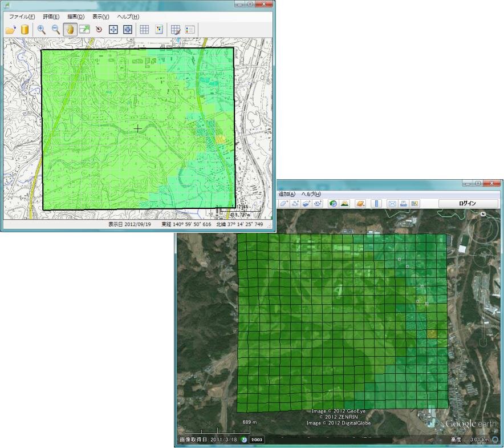Screen dimensions: 504x448
Task: Activate the hand pan tool
Action: (x=70, y=30)
